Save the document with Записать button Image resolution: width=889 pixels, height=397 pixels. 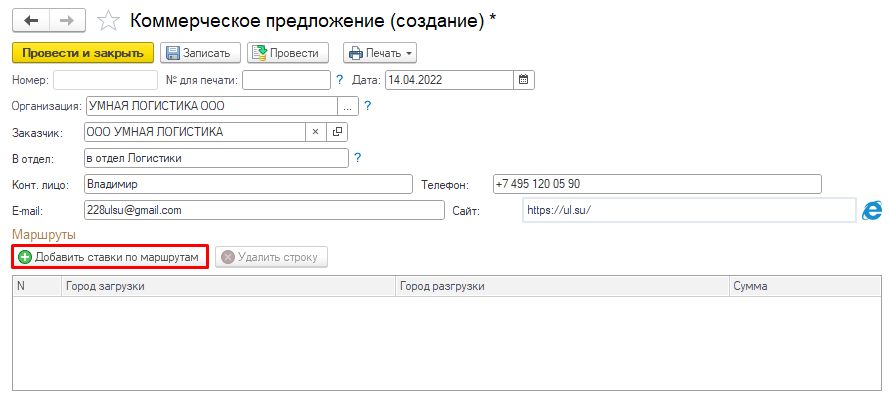(200, 53)
